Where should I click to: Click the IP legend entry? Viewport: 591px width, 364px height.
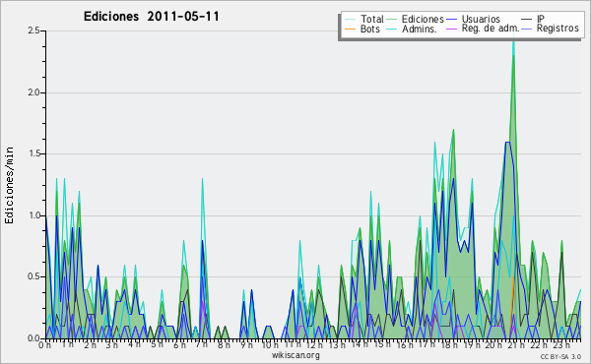pyautogui.click(x=533, y=19)
